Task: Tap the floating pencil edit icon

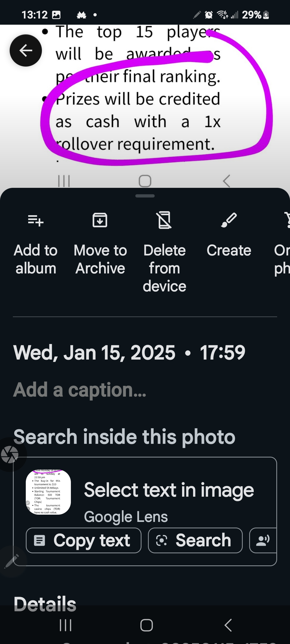Action: [11, 561]
